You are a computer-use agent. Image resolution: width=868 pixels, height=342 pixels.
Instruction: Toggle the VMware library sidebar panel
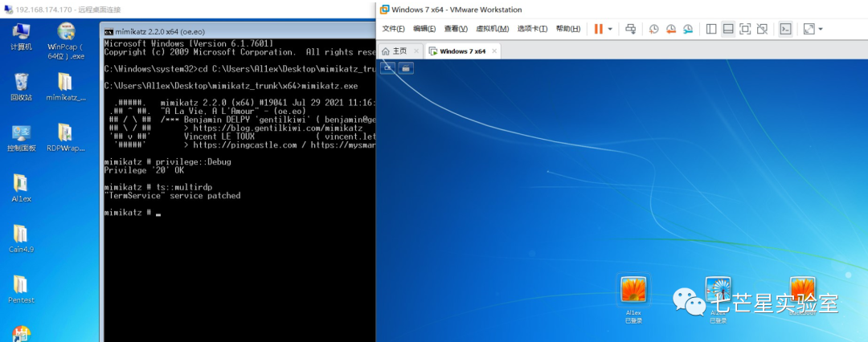tap(710, 29)
